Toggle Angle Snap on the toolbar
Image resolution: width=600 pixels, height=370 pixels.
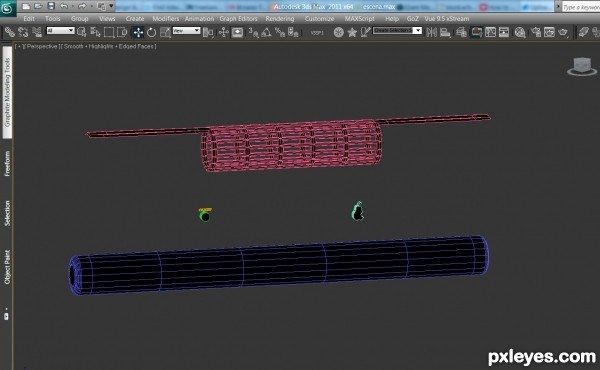tap(266, 33)
